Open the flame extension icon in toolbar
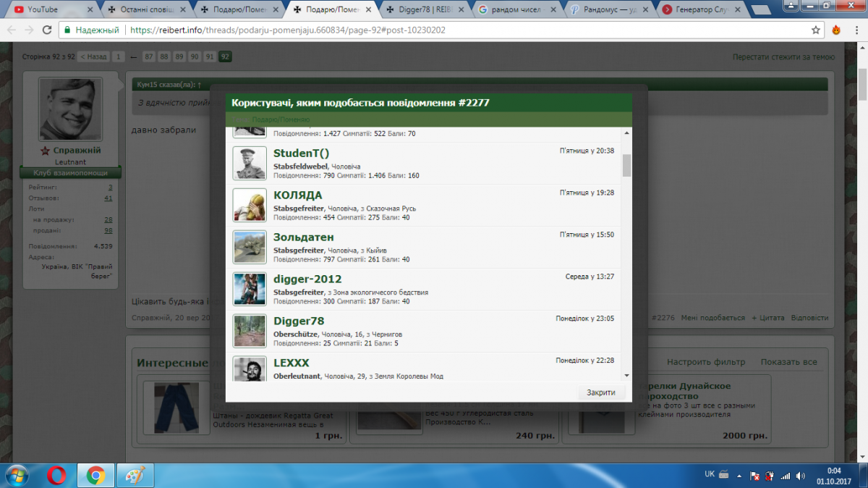The image size is (868, 488). click(x=836, y=30)
